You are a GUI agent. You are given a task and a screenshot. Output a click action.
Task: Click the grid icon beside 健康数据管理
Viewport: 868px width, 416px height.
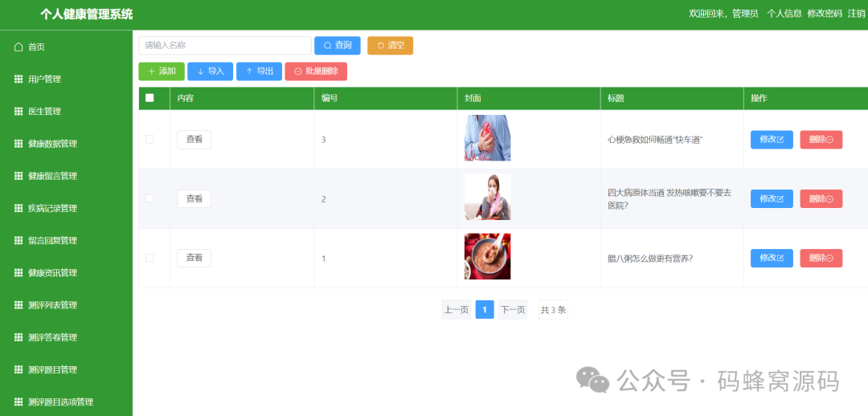tap(18, 144)
